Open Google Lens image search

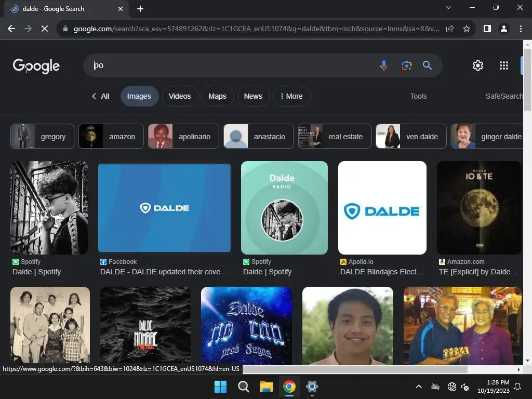click(406, 65)
